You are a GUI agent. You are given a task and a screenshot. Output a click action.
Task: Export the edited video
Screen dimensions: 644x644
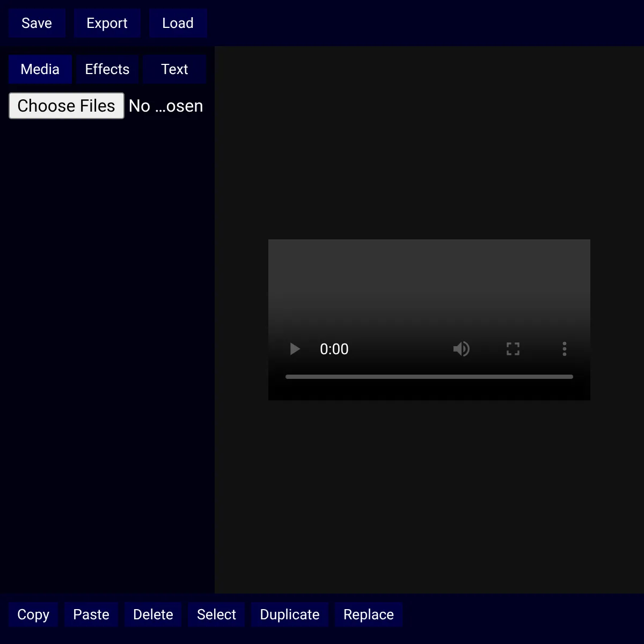(107, 23)
